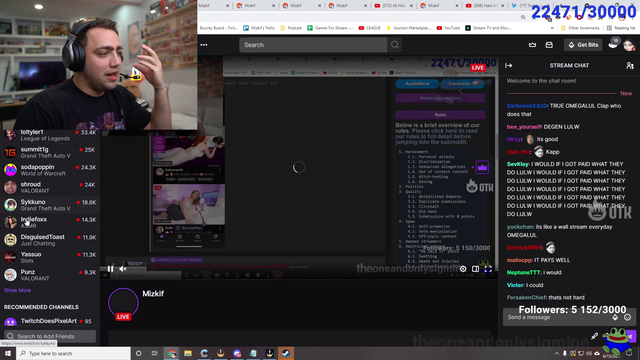Open YouTube bookmark in bookmarks bar
Screen dimensions: 640x360
tap(448, 28)
